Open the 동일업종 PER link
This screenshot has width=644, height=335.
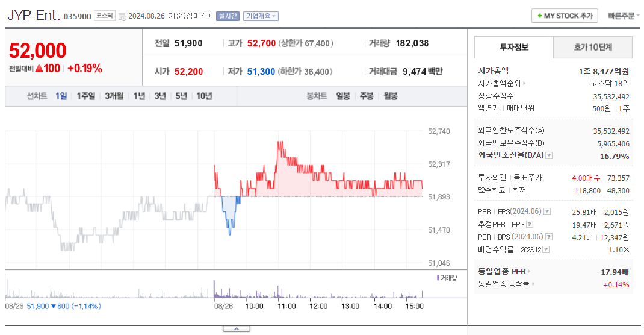pyautogui.click(x=502, y=271)
